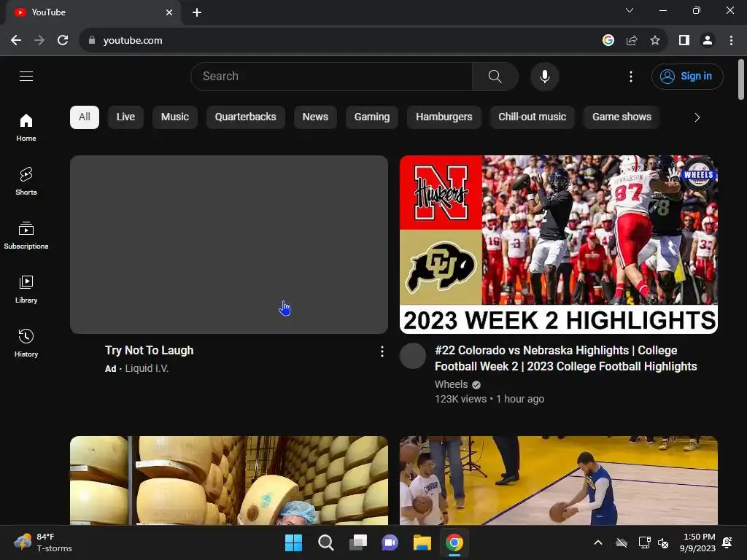This screenshot has width=747, height=560.
Task: Open the cheese wheels video thumbnail
Action: point(228,481)
